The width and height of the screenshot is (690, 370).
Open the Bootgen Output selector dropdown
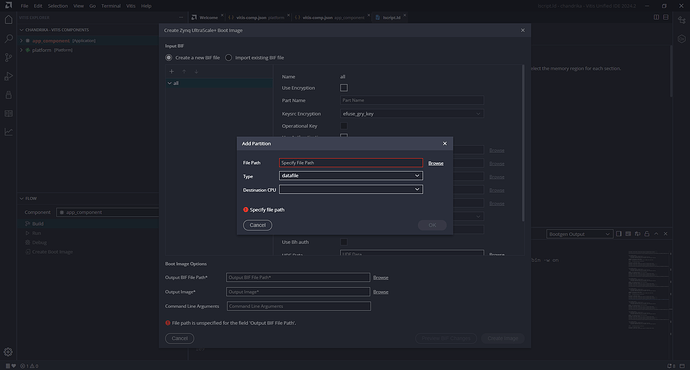[x=579, y=234]
